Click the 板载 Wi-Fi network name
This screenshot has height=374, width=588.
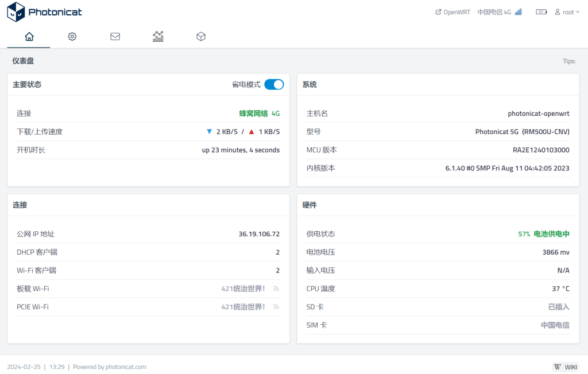(243, 289)
